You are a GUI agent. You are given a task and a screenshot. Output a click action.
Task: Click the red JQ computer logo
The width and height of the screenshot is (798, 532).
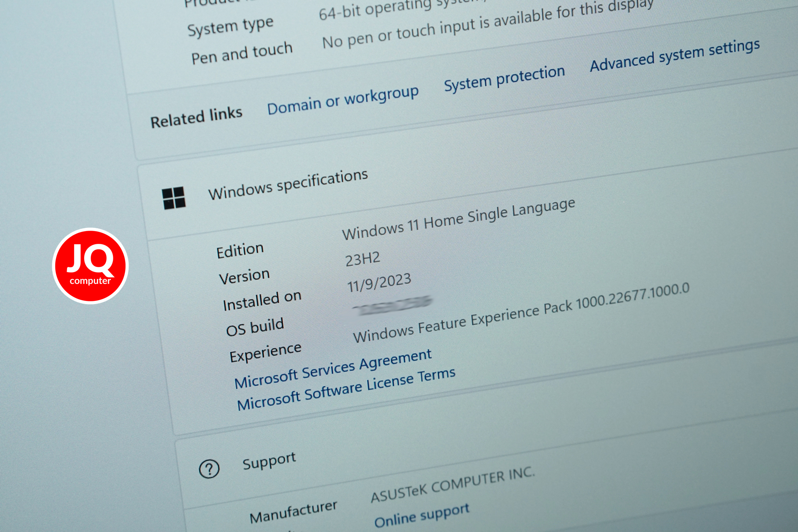(90, 266)
